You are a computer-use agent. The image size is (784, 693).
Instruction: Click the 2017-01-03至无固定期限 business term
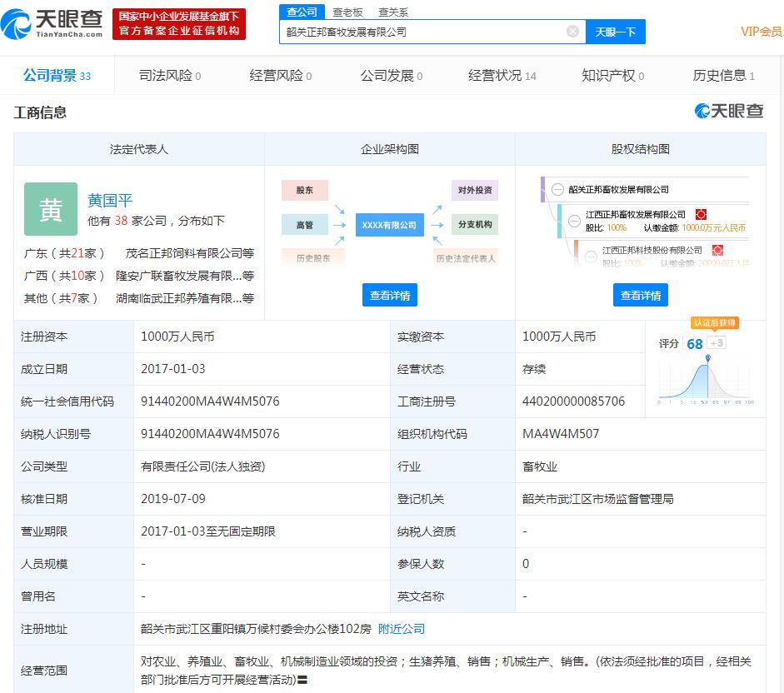click(x=208, y=531)
